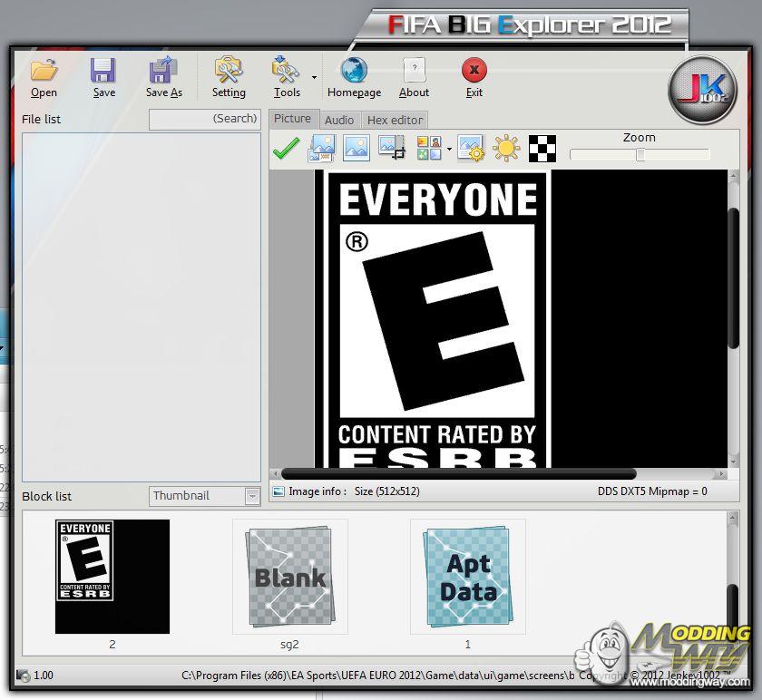
Task: Expand the Tools dropdown arrow
Action: [x=314, y=78]
